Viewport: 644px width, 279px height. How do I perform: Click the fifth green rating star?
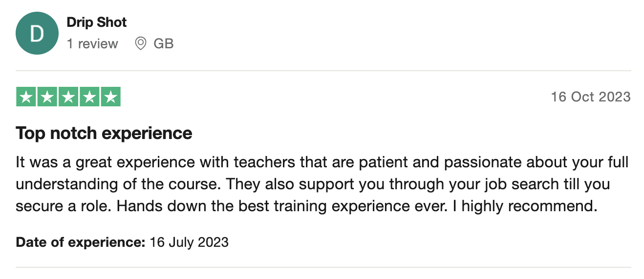[x=110, y=97]
